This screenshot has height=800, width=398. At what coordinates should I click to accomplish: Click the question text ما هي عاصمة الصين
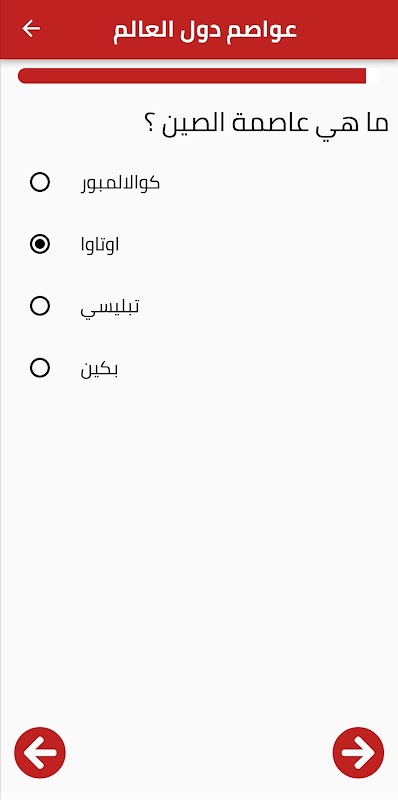265,124
